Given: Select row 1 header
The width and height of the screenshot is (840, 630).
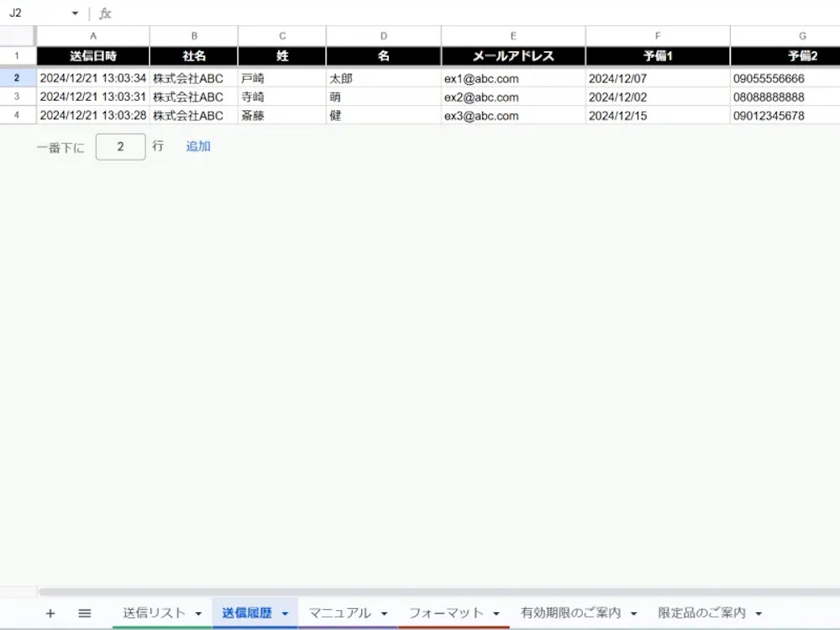Looking at the screenshot, I should pos(17,55).
